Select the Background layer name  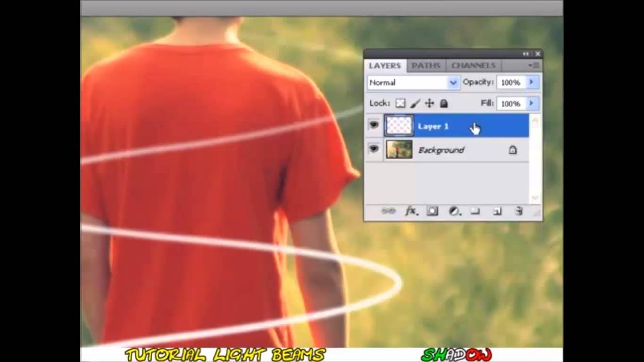click(x=441, y=150)
